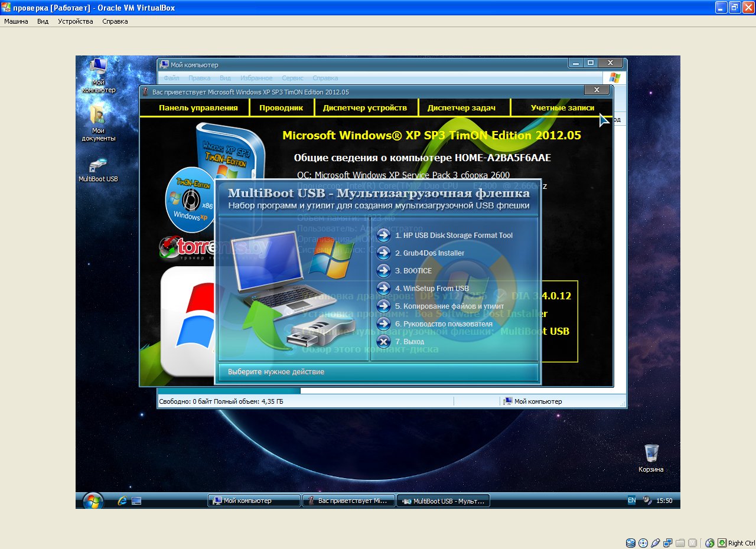This screenshot has height=549, width=756.
Task: Select 'Мой компьютер' desktop icon
Action: coord(99,76)
